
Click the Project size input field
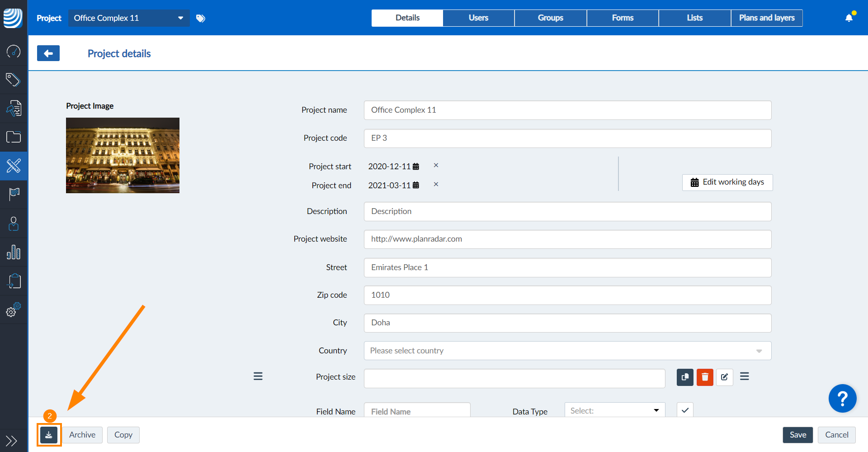[514, 378]
